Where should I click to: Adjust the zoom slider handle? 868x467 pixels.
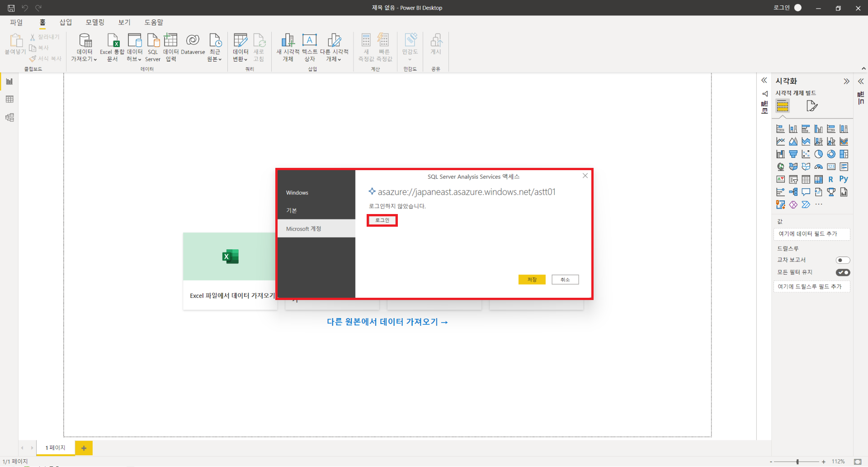797,462
